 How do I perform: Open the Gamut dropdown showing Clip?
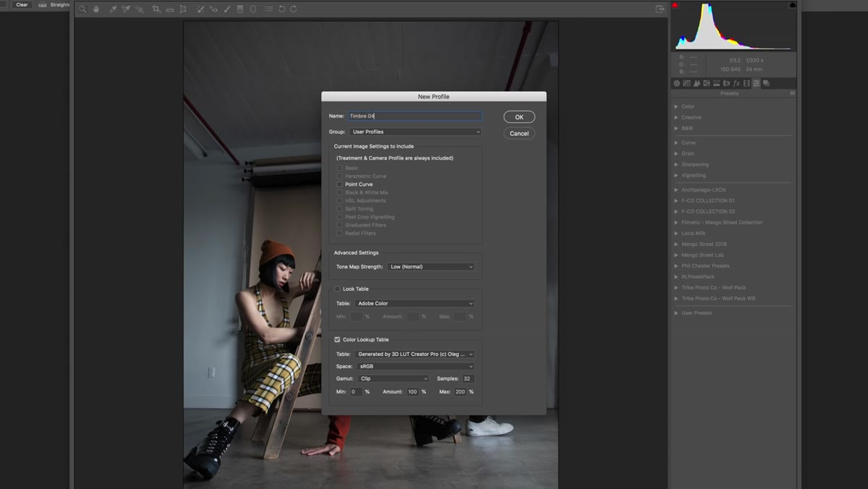coord(392,378)
